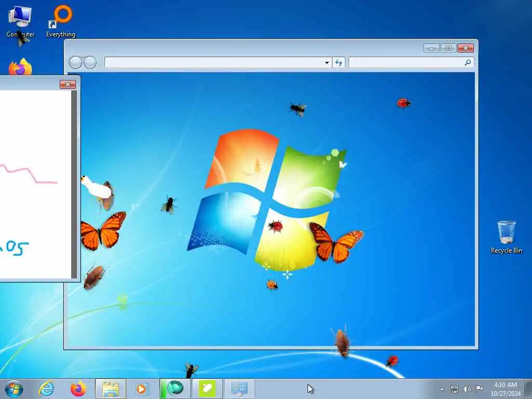Viewport: 532px width, 399px height.
Task: Show hidden system tray icons
Action: point(442,389)
